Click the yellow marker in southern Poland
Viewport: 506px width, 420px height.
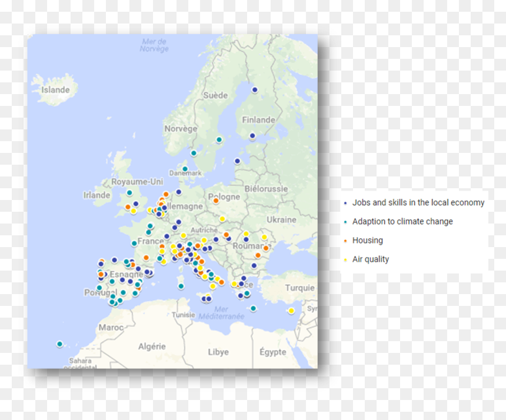(222, 219)
